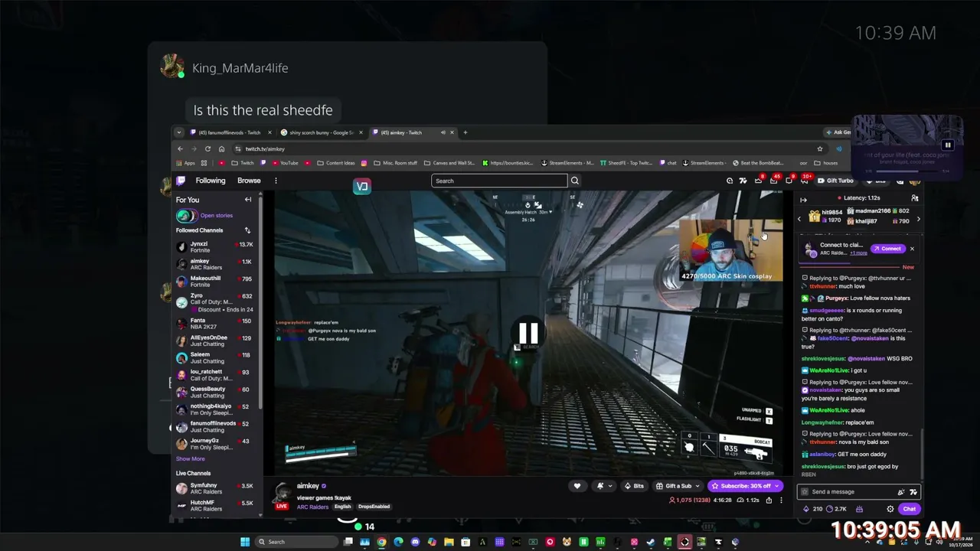Open stream options three dots under video
This screenshot has height=551, width=980.
(781, 500)
